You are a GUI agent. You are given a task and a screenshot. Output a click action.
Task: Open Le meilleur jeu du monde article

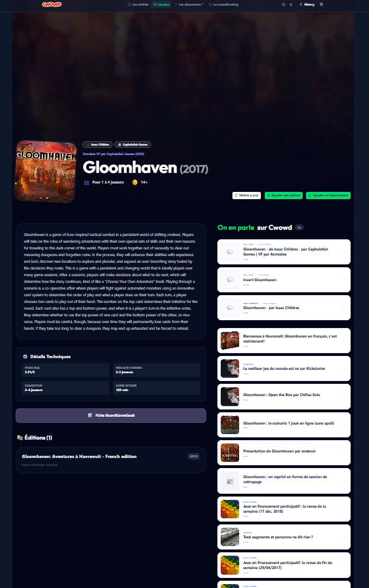[x=284, y=369]
